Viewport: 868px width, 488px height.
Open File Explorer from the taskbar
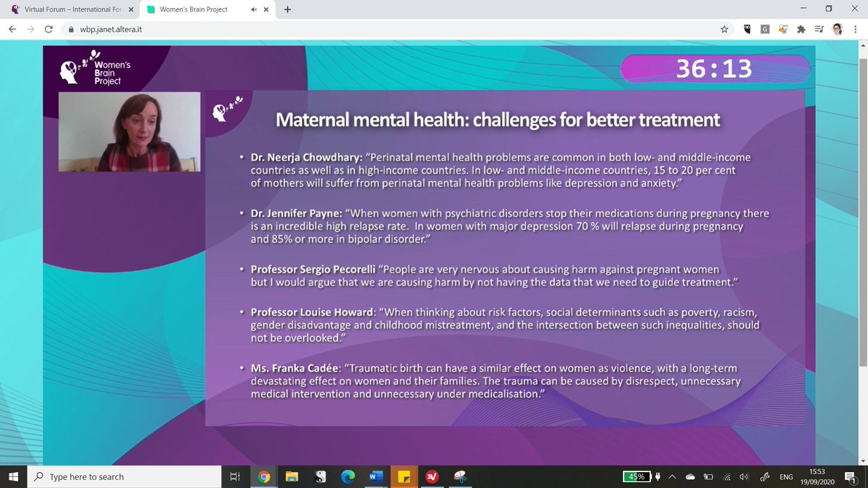(292, 476)
